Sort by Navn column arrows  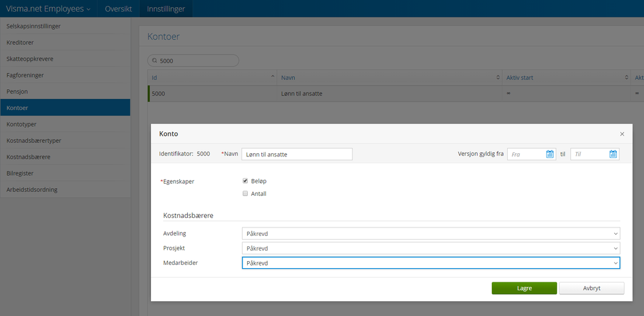498,78
